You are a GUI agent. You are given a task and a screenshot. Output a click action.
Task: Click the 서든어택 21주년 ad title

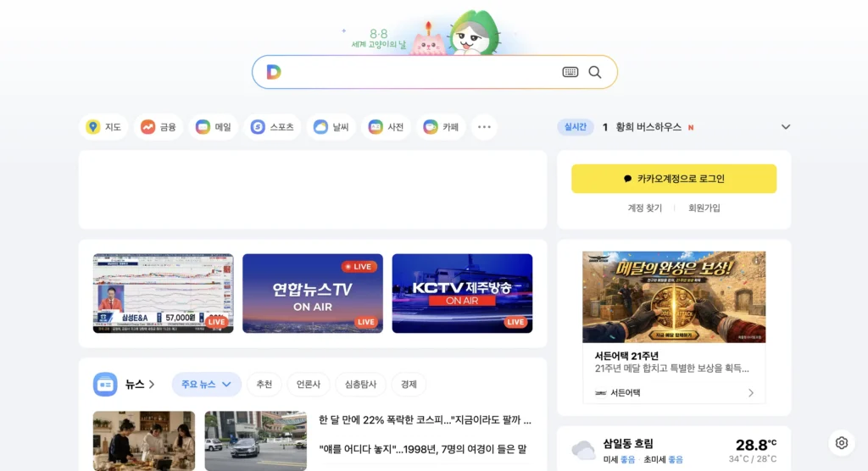pyautogui.click(x=626, y=356)
